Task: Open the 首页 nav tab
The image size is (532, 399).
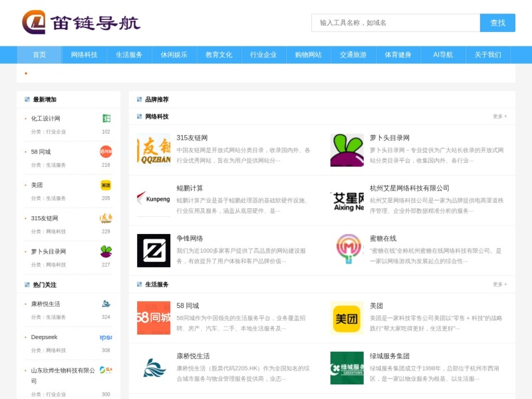Action: click(39, 55)
